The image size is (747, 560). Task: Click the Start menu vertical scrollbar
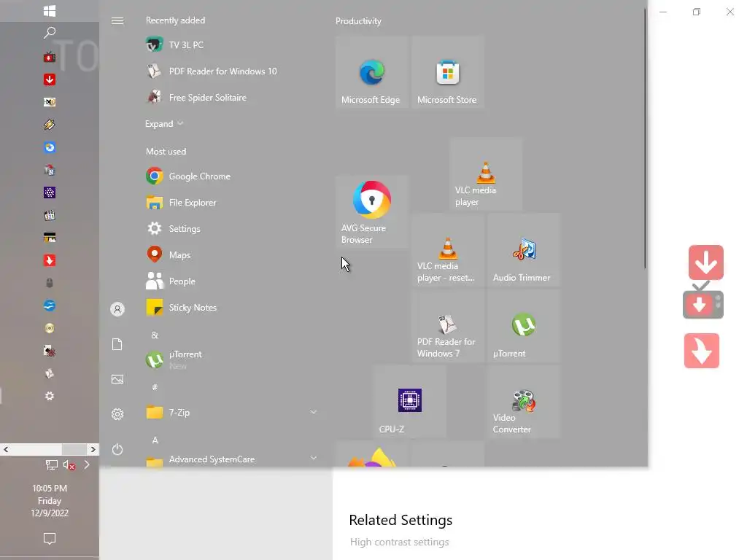(x=645, y=138)
